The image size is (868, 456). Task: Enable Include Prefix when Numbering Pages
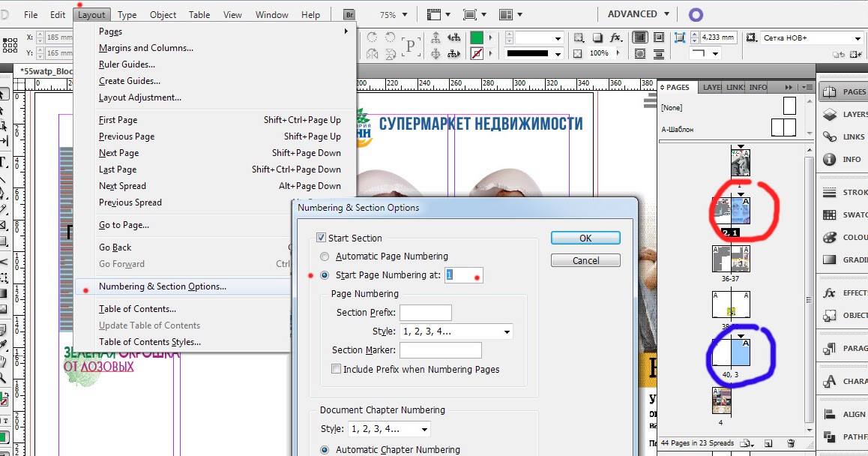point(336,369)
